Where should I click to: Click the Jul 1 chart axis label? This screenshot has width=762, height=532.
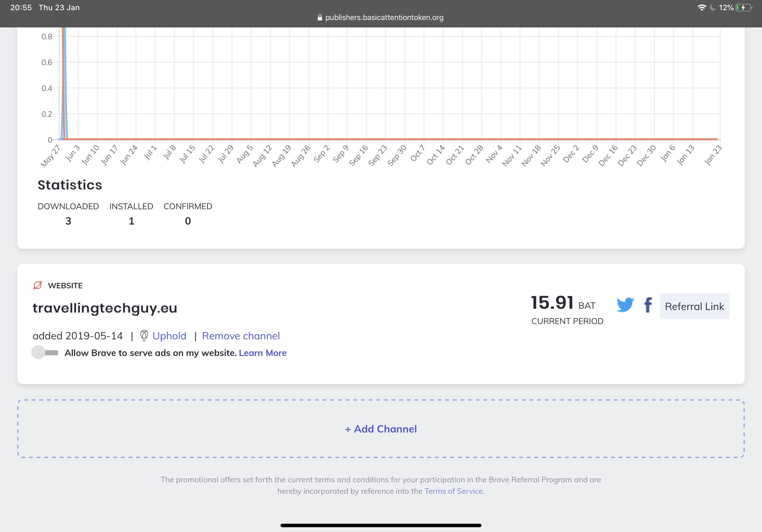pyautogui.click(x=150, y=152)
